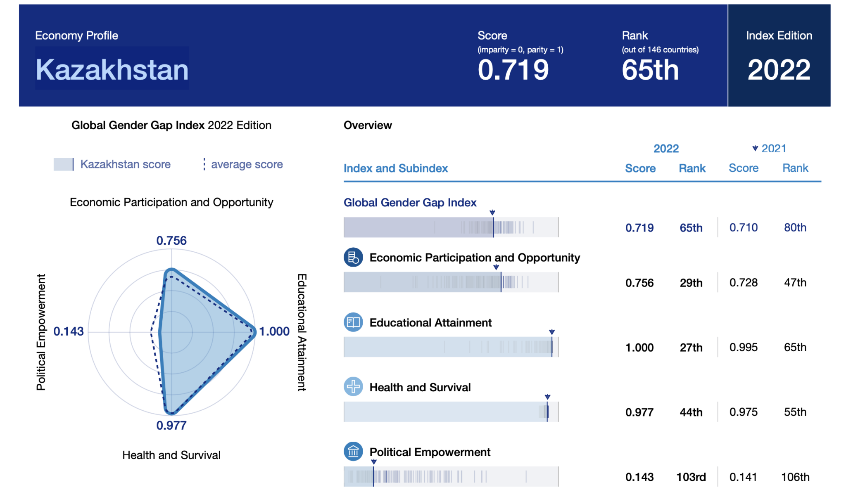Image resolution: width=846 pixels, height=504 pixels.
Task: Click the 0.756 value on radar chart
Action: coord(171,241)
